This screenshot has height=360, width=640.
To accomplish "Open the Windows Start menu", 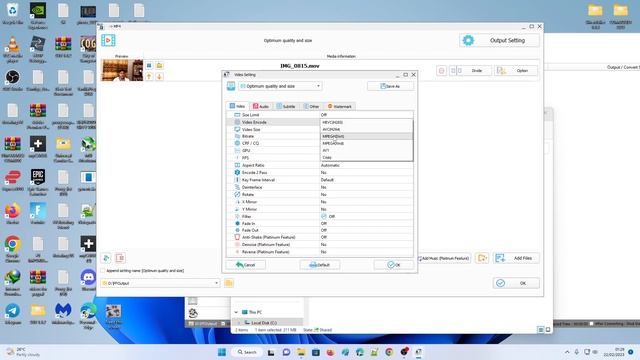I will (x=222, y=352).
